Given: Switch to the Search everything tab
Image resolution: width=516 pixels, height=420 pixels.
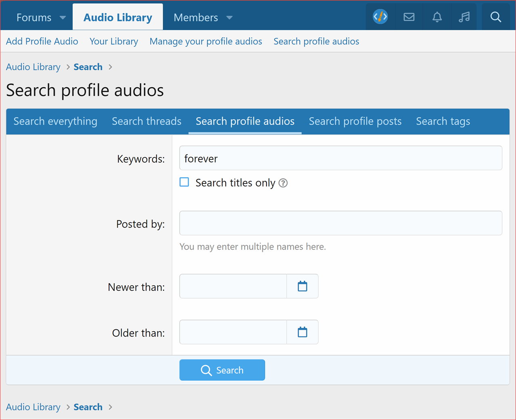Looking at the screenshot, I should tap(55, 121).
